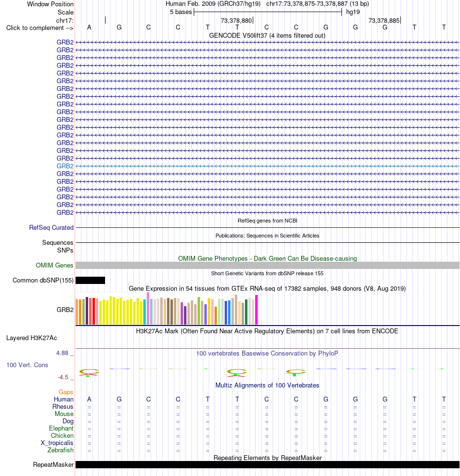Click base A in the Human Multiz alignment row

tap(89, 399)
